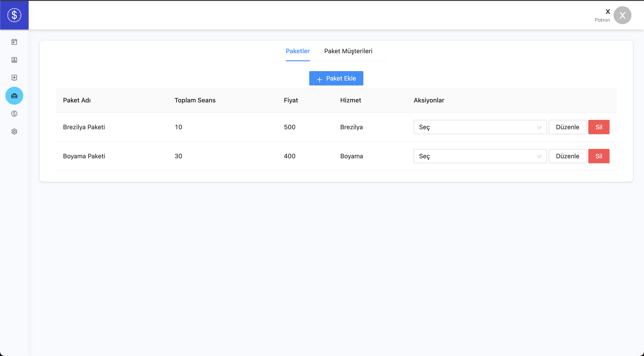Delete Brezilya Paketi with Sil button

point(599,127)
